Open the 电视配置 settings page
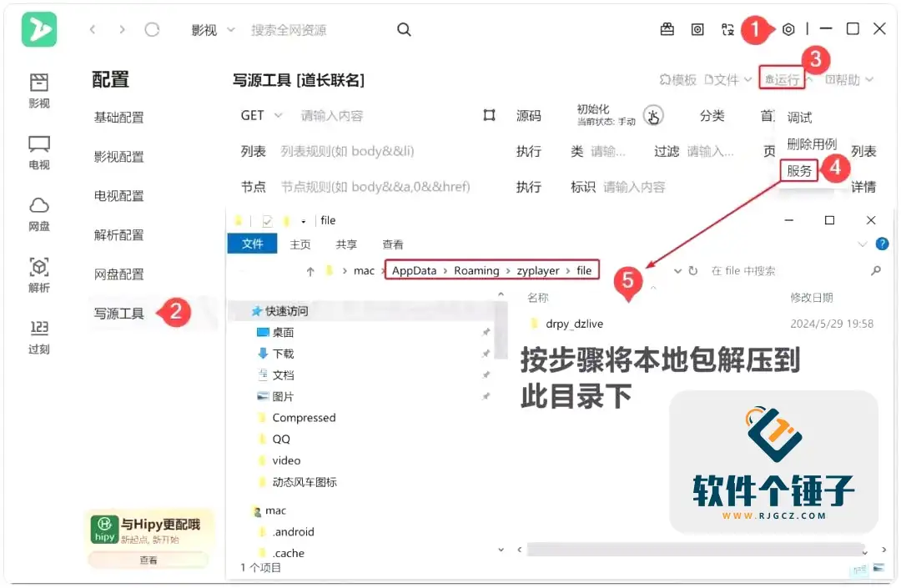Image resolution: width=901 pixels, height=588 pixels. click(119, 195)
